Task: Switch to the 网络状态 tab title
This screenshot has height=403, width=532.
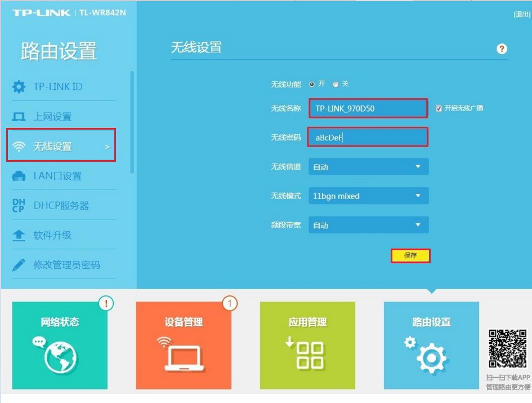Action: point(60,322)
